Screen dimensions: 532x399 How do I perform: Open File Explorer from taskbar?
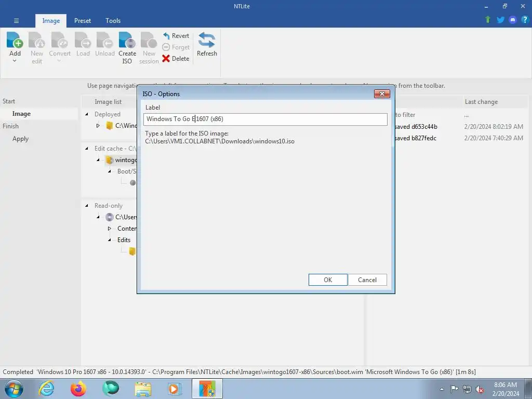[x=143, y=389]
